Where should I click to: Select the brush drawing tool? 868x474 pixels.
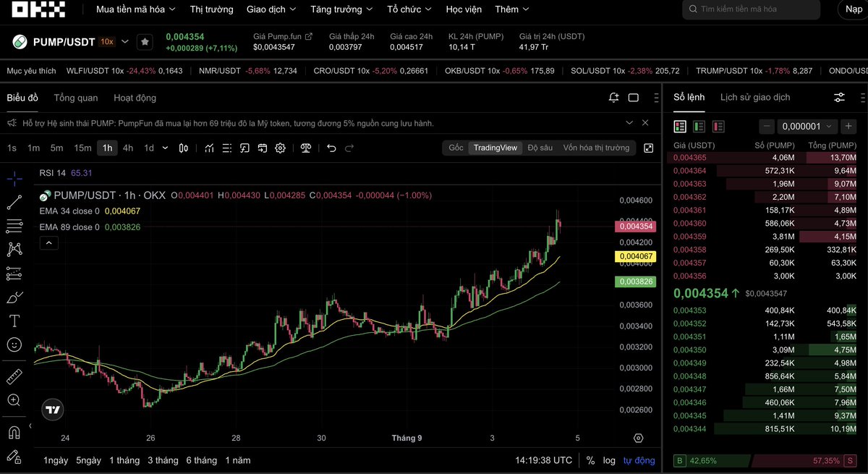pos(14,297)
